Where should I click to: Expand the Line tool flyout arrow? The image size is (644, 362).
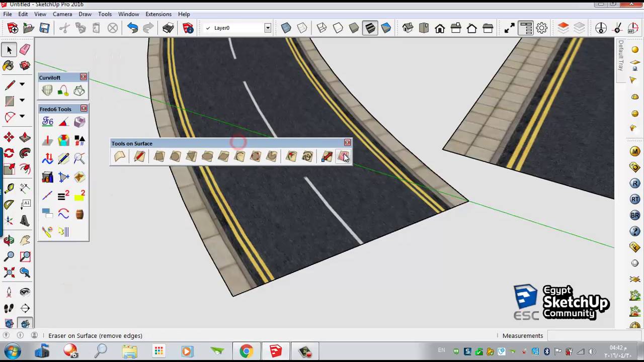pyautogui.click(x=22, y=84)
